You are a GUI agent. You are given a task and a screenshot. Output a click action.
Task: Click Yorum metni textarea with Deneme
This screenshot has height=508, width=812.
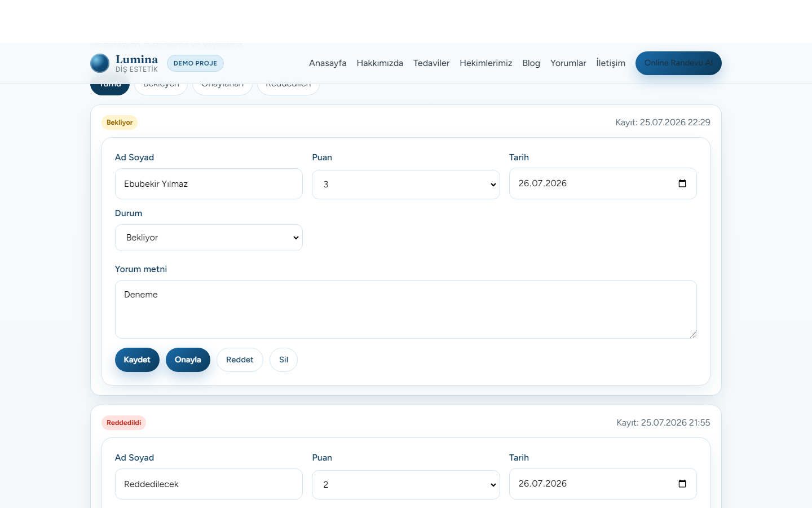click(406, 309)
